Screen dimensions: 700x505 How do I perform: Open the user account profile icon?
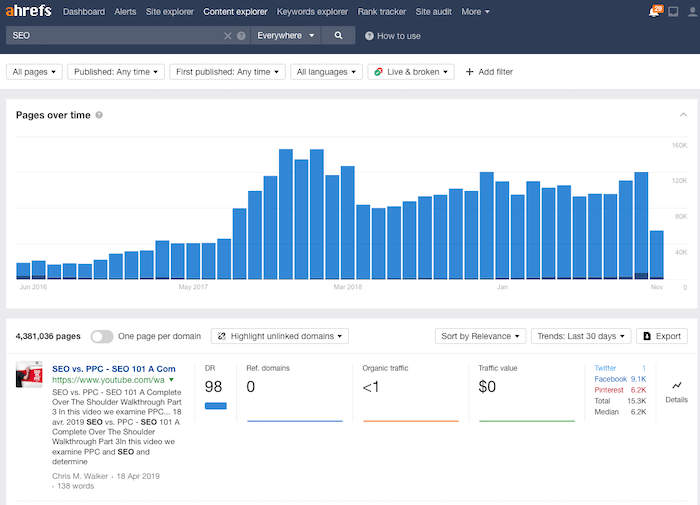pyautogui.click(x=692, y=12)
